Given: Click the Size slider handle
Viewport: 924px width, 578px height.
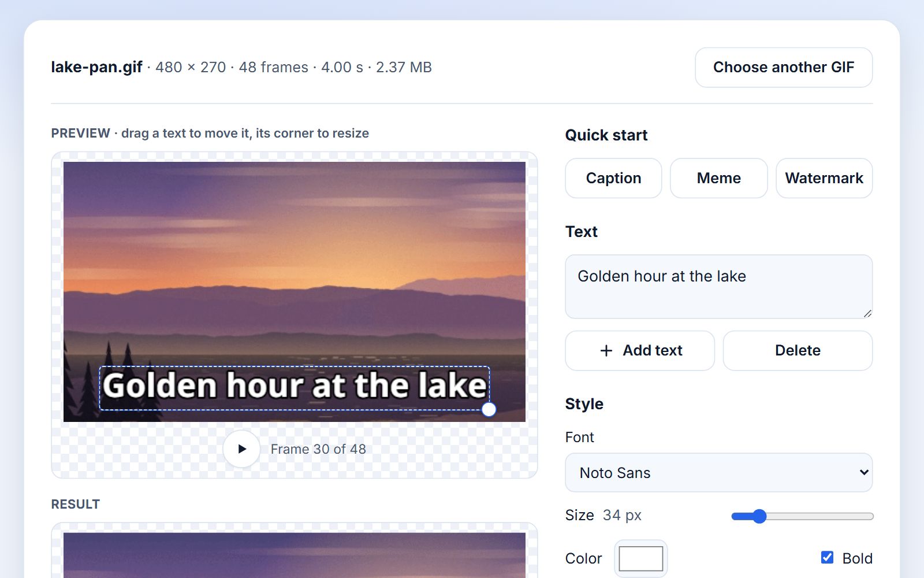Looking at the screenshot, I should pyautogui.click(x=759, y=516).
